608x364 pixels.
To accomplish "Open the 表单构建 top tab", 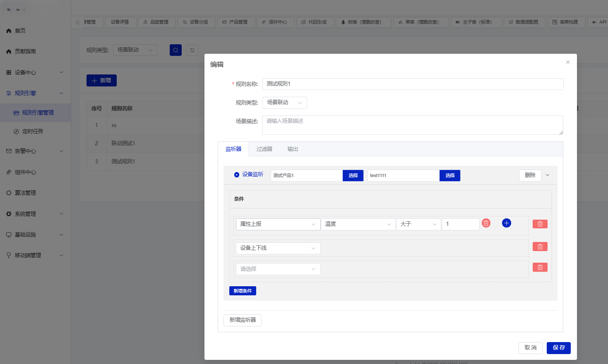I will click(566, 22).
